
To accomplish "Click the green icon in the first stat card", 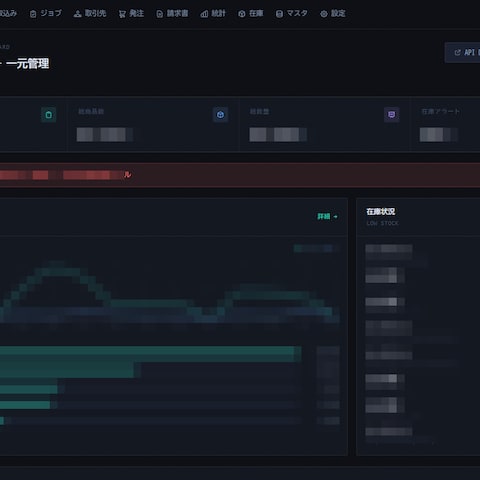I will point(49,115).
